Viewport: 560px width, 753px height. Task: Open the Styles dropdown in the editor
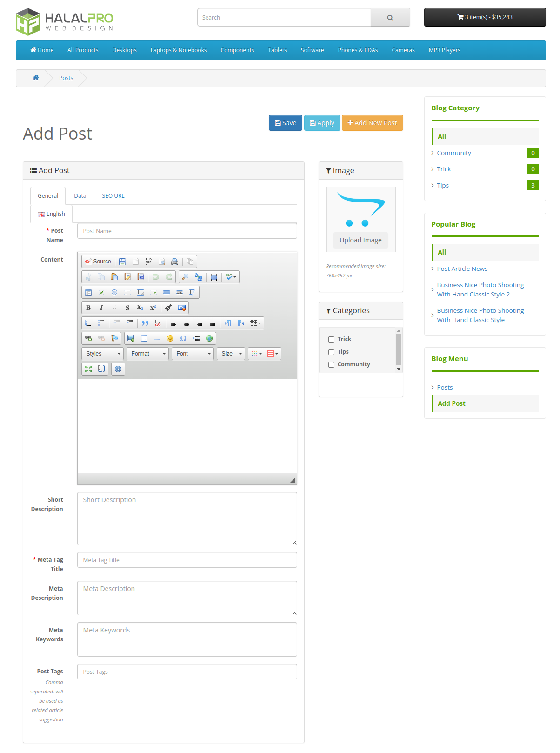click(103, 354)
